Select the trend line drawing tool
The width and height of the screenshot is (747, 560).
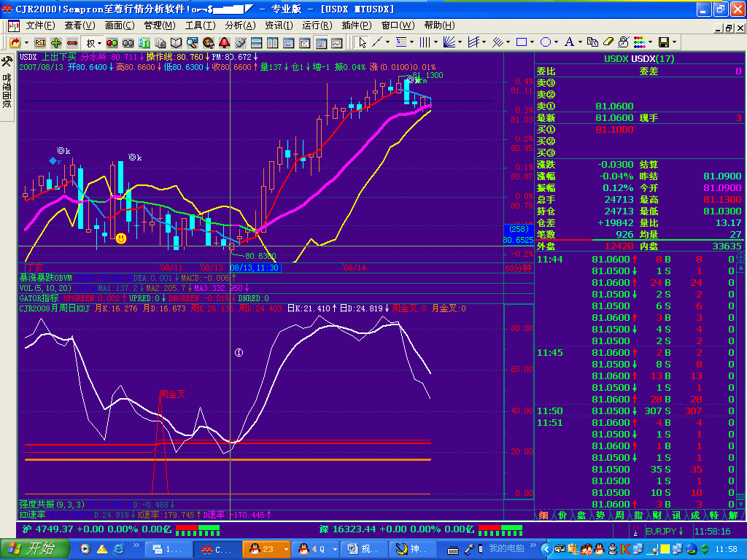click(377, 42)
